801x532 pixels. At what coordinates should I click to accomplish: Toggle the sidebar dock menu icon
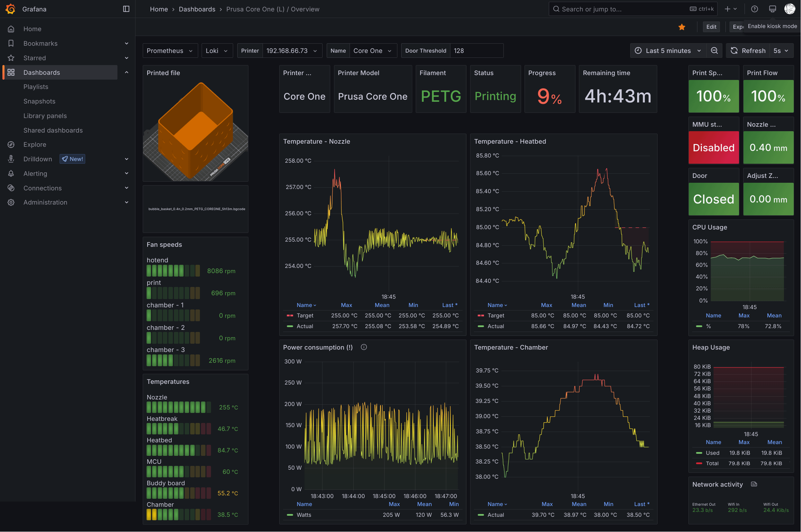point(126,9)
